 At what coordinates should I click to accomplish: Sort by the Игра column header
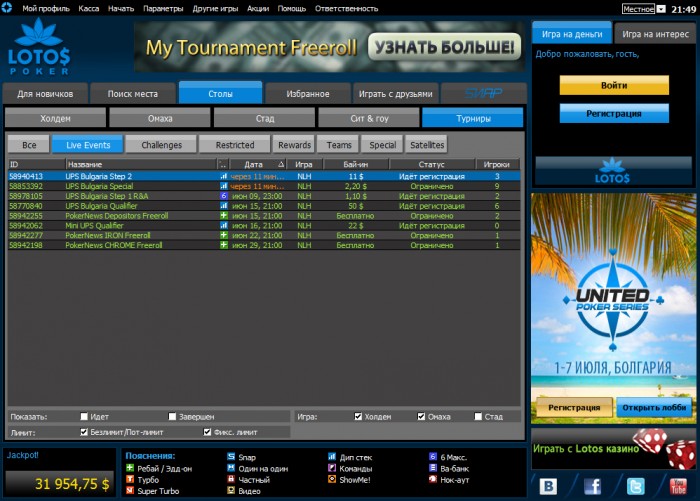click(304, 164)
